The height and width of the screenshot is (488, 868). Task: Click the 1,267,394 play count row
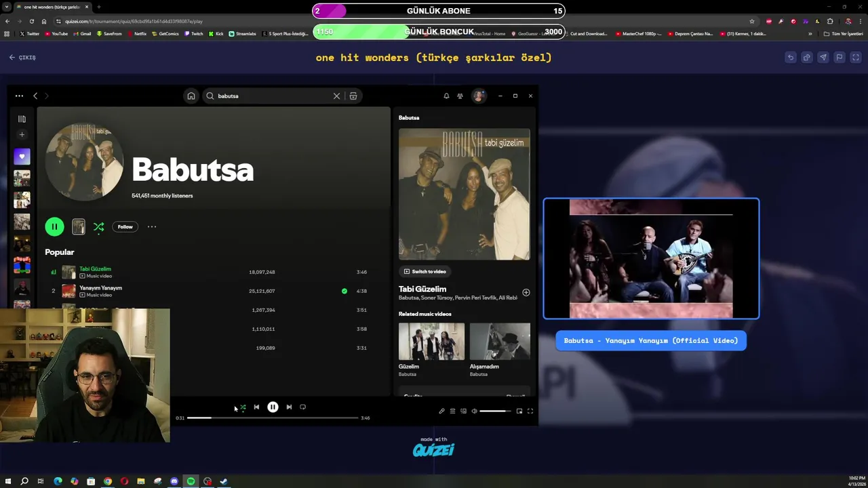coord(262,310)
